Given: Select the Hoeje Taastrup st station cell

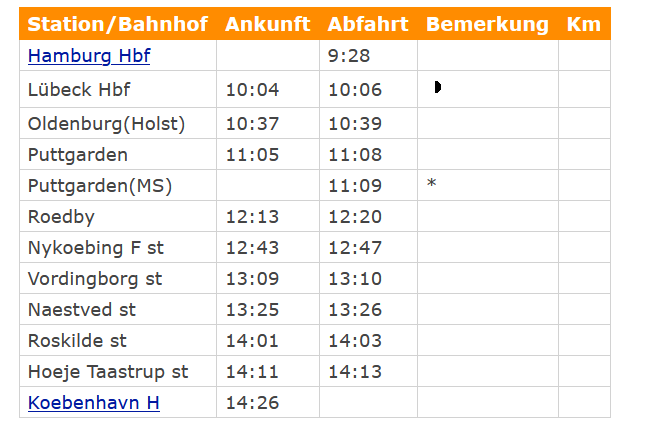Looking at the screenshot, I should click(108, 372).
